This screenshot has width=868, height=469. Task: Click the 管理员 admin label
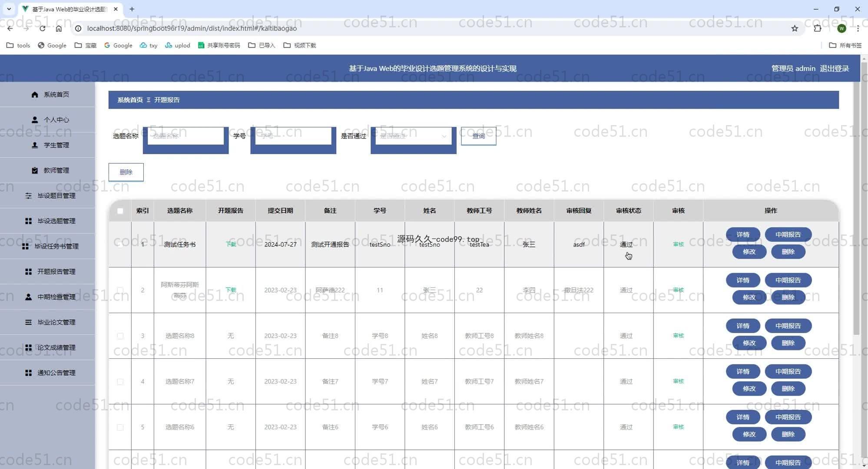tap(793, 68)
